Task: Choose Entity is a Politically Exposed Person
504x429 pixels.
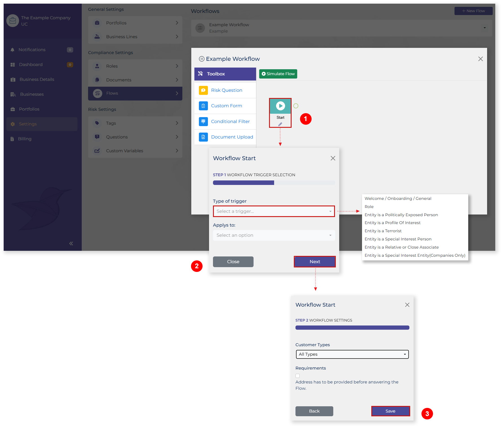Action: coord(401,215)
